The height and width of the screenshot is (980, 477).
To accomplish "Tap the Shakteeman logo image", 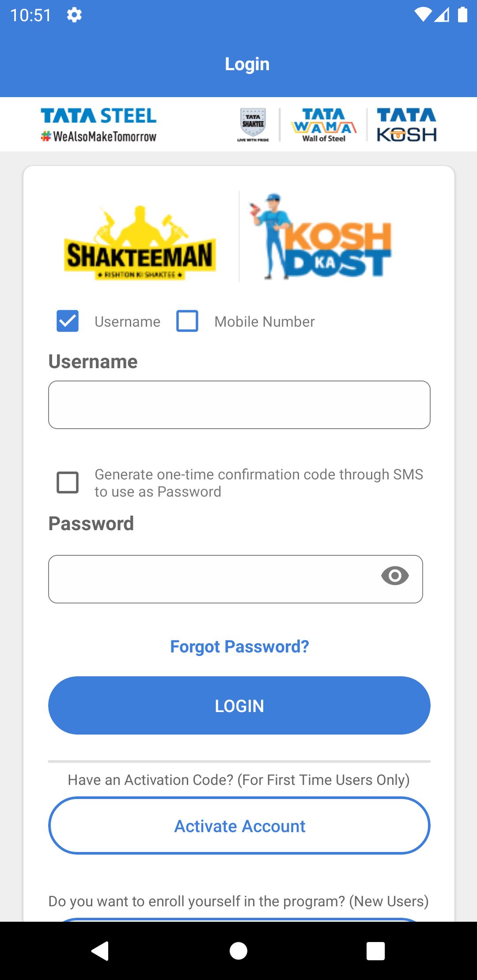I will tap(140, 242).
